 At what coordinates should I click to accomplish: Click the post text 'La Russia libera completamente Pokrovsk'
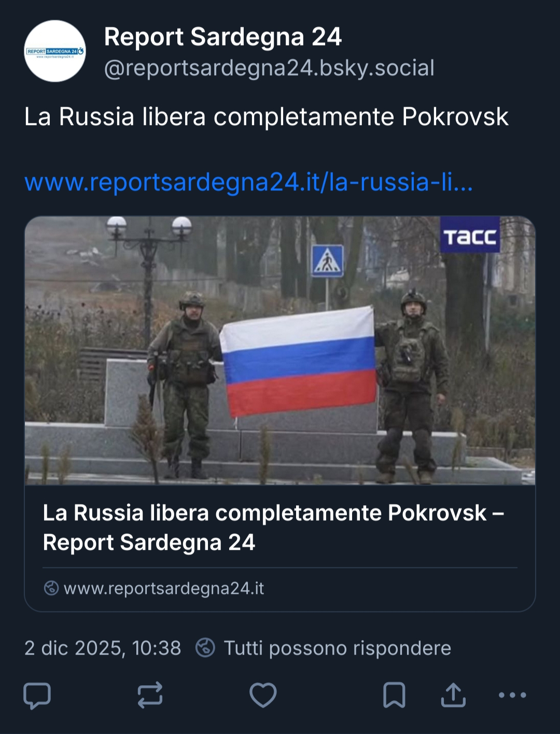pos(266,117)
